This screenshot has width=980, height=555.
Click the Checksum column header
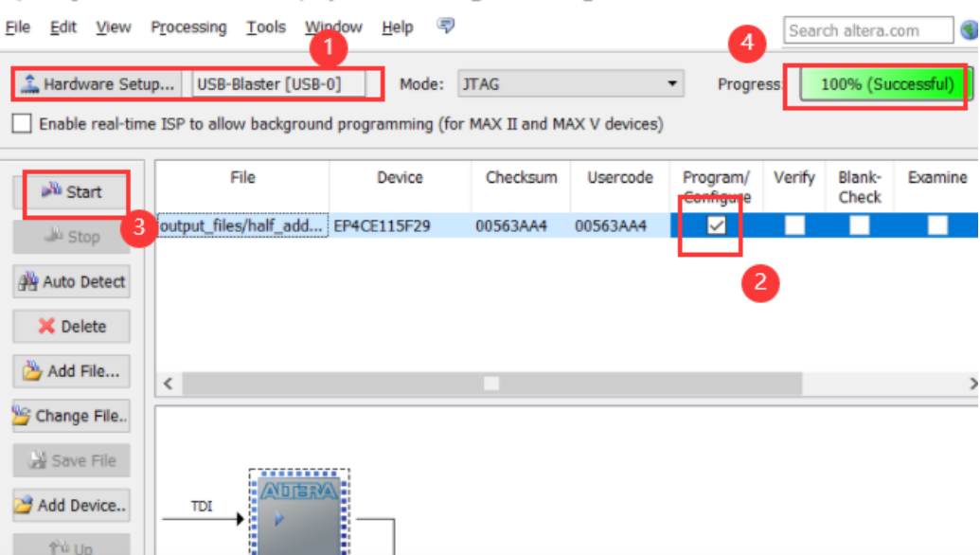pyautogui.click(x=521, y=187)
